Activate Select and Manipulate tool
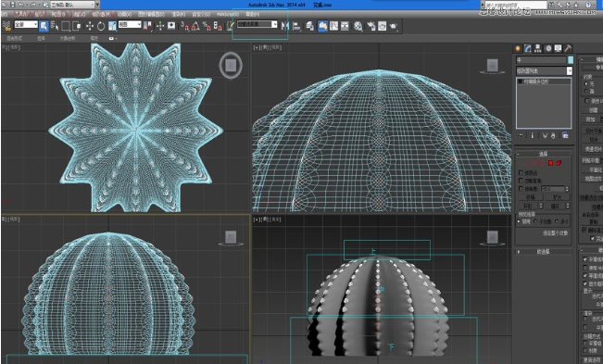 [x=160, y=26]
